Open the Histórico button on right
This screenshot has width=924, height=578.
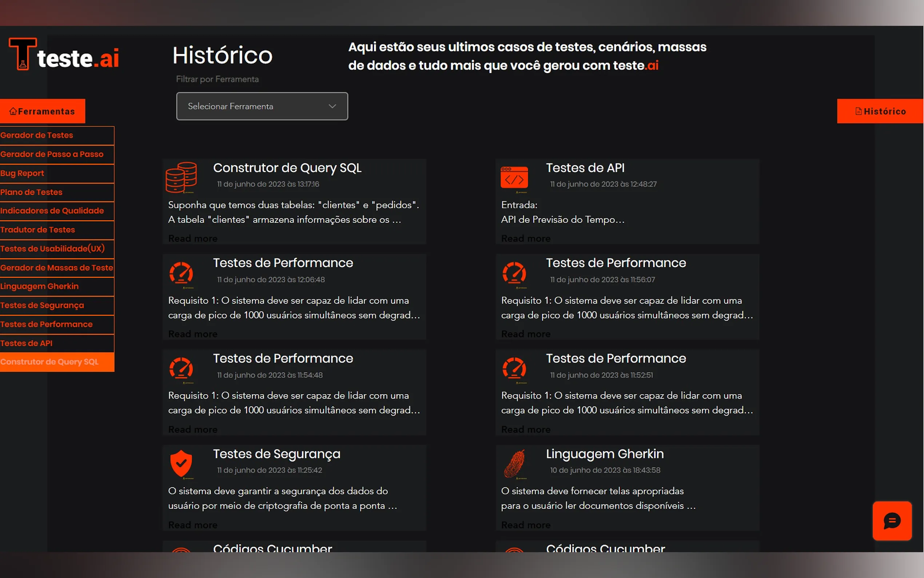coord(880,111)
